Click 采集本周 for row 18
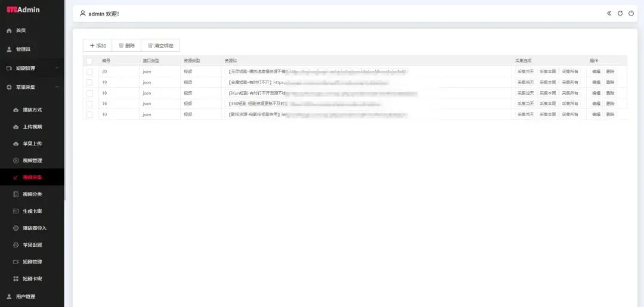The image size is (644, 307). tap(548, 93)
